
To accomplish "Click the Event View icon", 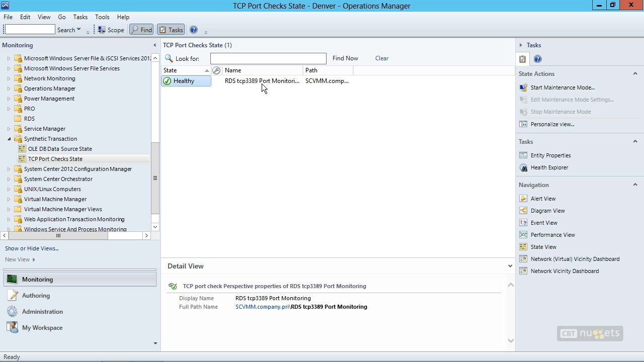I will pos(523,223).
